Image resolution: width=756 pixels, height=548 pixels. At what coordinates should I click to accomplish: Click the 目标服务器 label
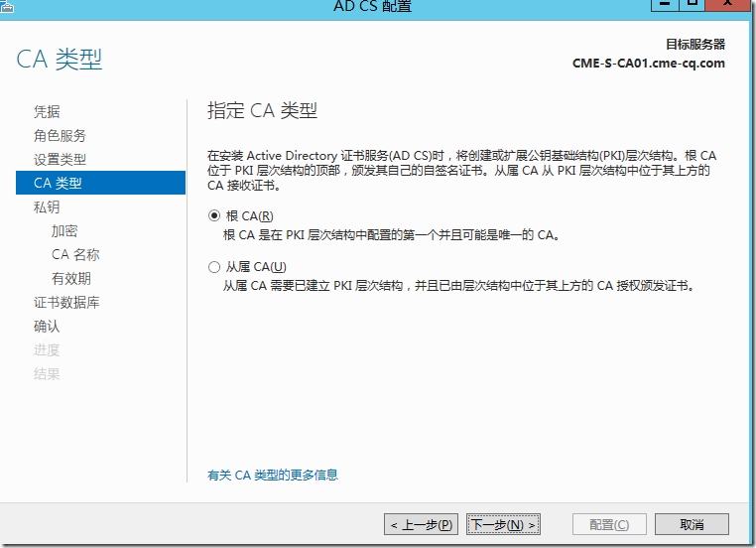click(x=695, y=45)
